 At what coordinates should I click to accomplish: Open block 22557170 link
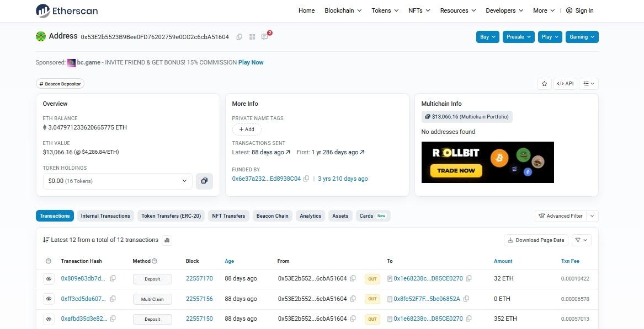(x=199, y=278)
